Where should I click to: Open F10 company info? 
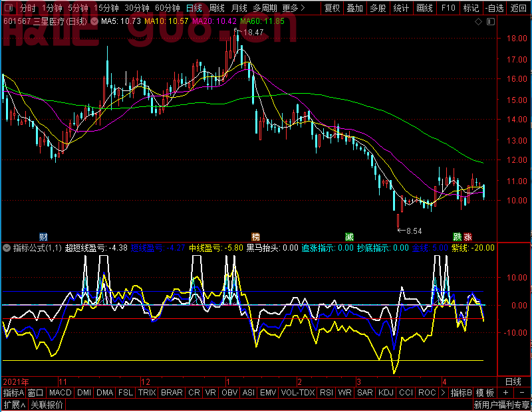click(x=448, y=8)
